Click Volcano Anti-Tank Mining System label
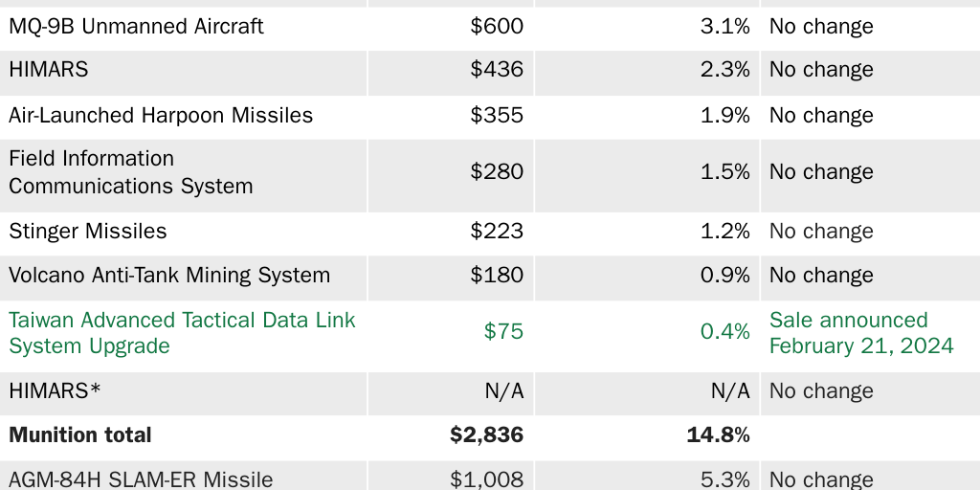The height and width of the screenshot is (490, 980). click(x=169, y=276)
